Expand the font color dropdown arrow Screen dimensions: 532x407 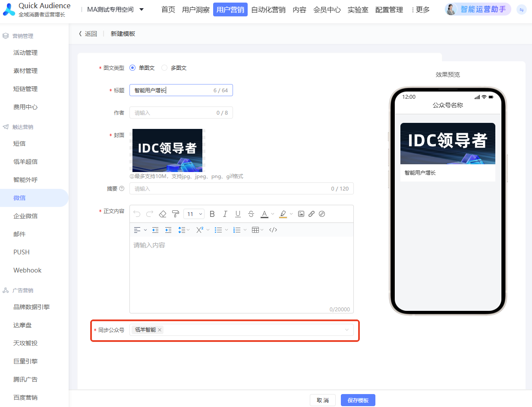click(273, 214)
